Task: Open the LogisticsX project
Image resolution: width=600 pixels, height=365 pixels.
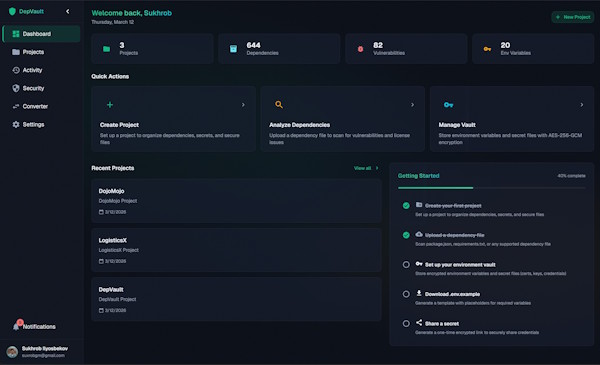Action: [x=236, y=250]
